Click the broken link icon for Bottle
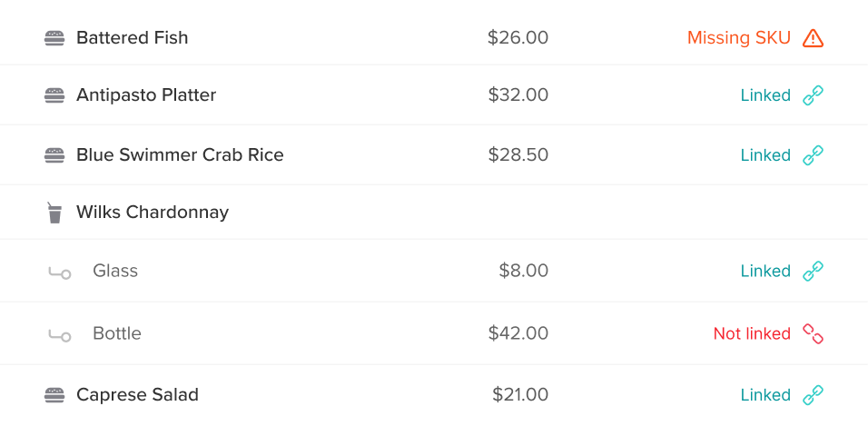 [813, 333]
